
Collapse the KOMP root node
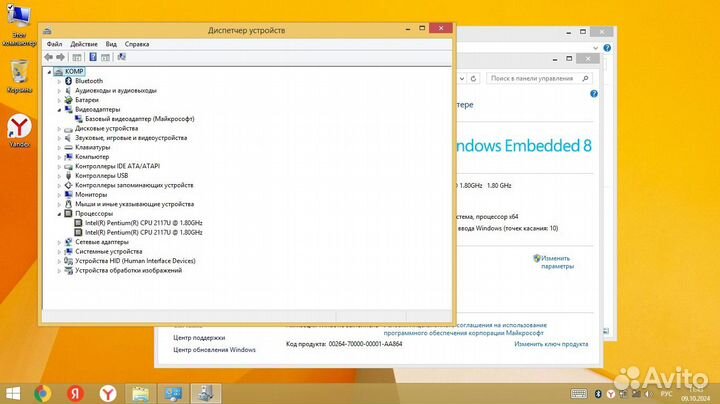49,72
